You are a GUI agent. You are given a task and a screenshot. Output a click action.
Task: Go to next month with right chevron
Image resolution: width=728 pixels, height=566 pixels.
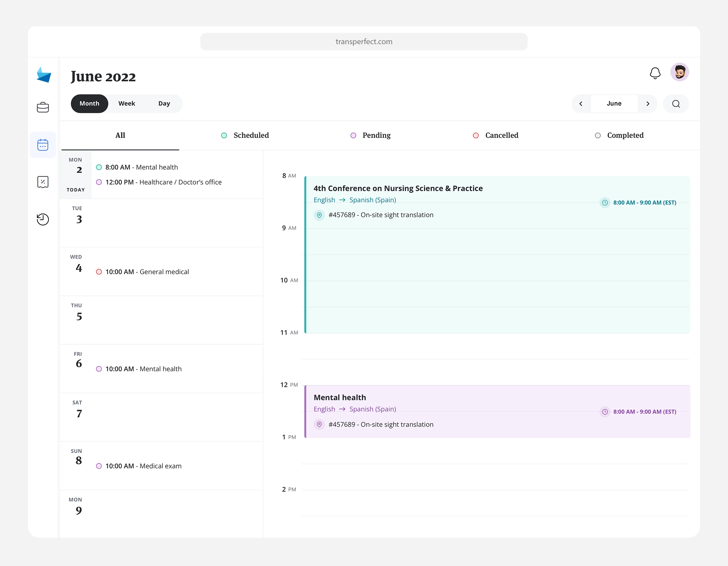click(648, 104)
